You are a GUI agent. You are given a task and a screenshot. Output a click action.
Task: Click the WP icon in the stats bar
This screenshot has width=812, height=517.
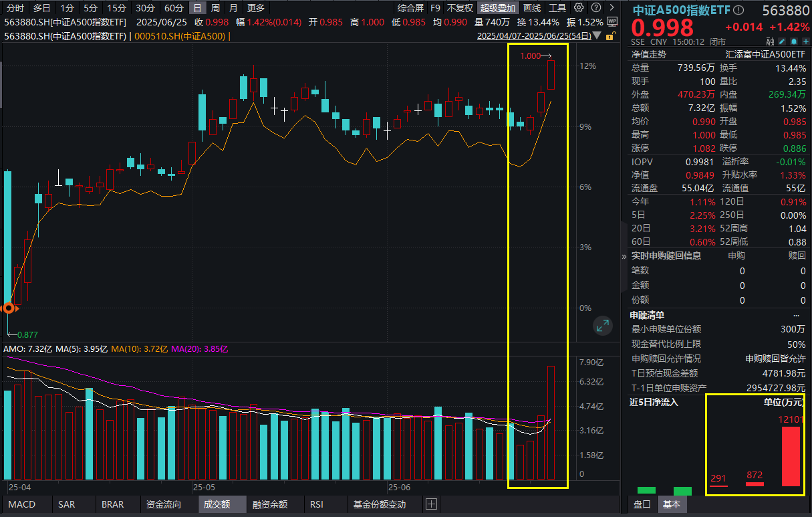[612, 22]
